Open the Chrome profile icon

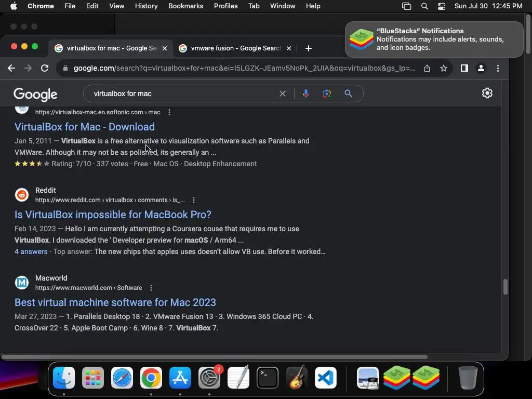pyautogui.click(x=481, y=68)
